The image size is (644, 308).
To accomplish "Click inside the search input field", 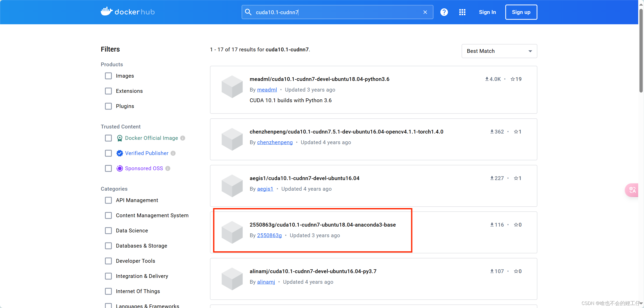I will [x=328, y=12].
